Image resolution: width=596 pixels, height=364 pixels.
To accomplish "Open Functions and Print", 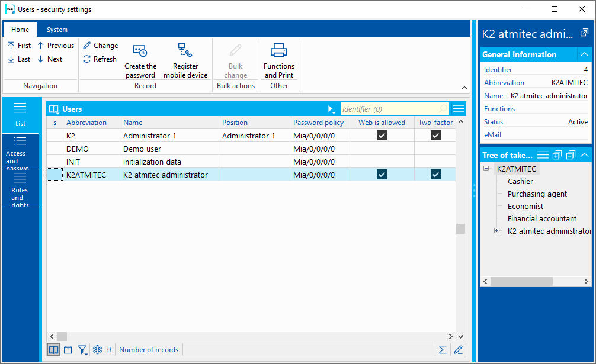I will click(x=278, y=61).
